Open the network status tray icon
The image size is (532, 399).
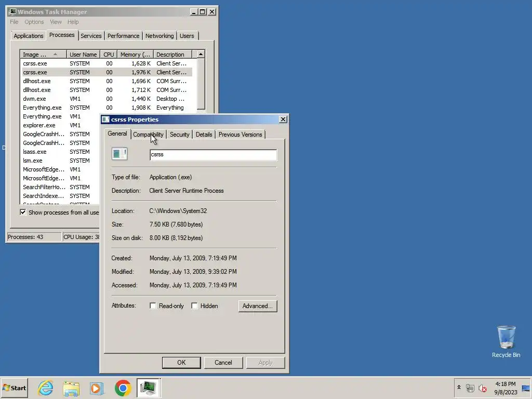pyautogui.click(x=470, y=388)
